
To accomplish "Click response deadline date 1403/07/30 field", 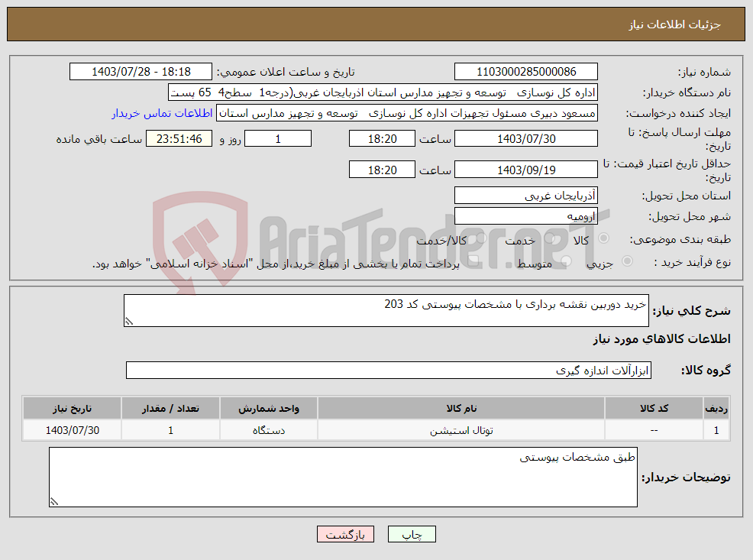I will (x=526, y=139).
